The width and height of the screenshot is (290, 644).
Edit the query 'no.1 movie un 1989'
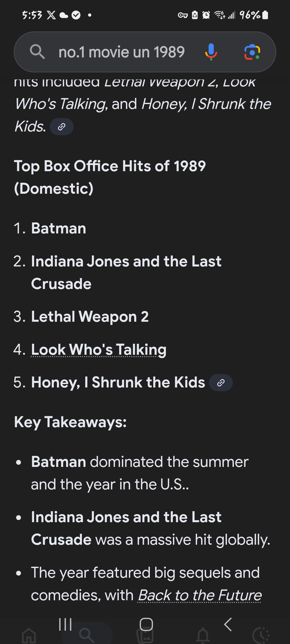122,52
